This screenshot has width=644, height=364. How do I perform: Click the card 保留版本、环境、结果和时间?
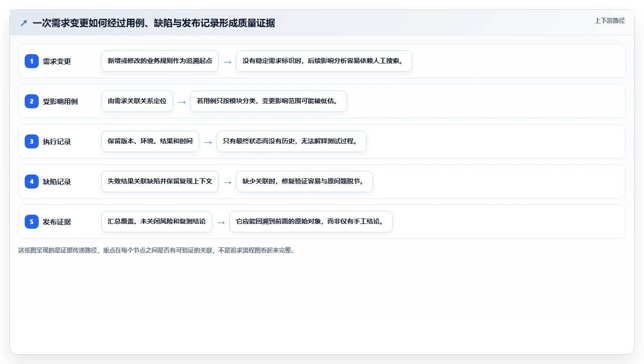click(x=150, y=141)
